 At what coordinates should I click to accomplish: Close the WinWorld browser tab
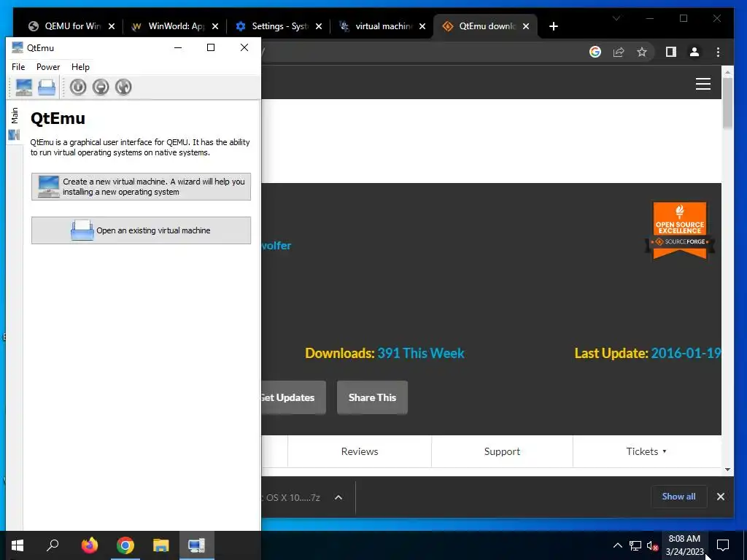pyautogui.click(x=215, y=26)
